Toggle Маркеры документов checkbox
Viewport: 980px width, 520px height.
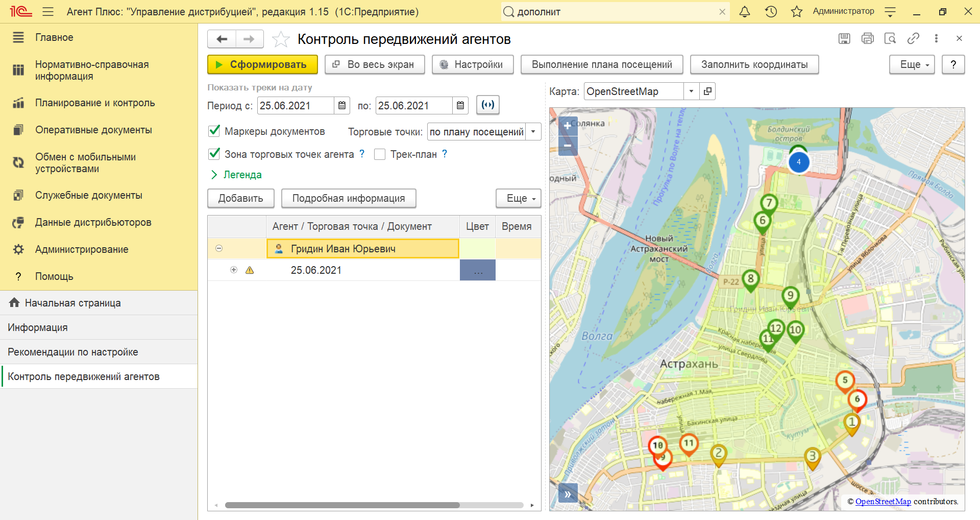214,131
